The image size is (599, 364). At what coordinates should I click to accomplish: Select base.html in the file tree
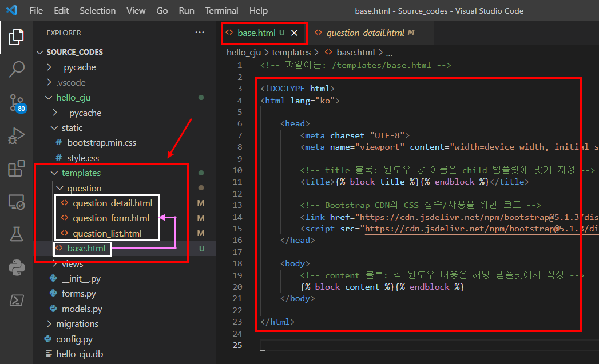tap(86, 248)
